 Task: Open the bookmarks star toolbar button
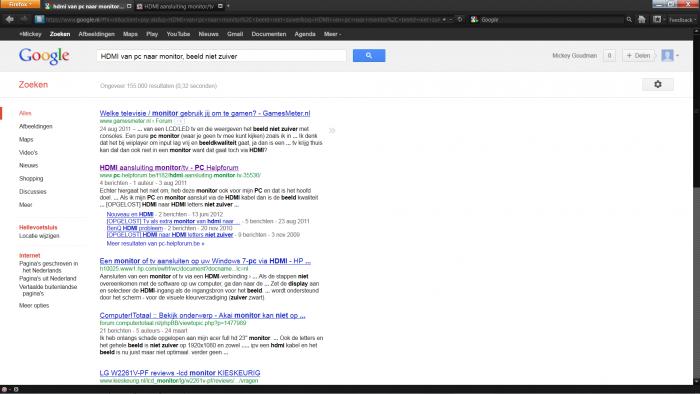(x=657, y=19)
